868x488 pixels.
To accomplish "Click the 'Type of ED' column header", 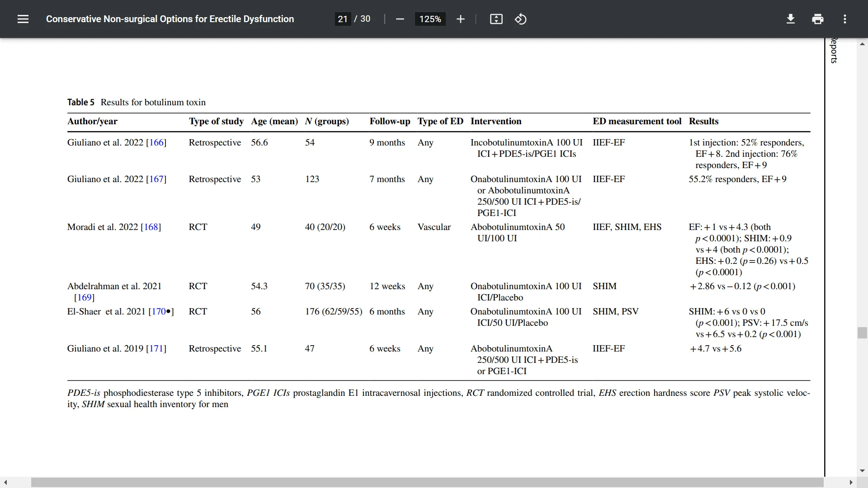I will (x=440, y=121).
